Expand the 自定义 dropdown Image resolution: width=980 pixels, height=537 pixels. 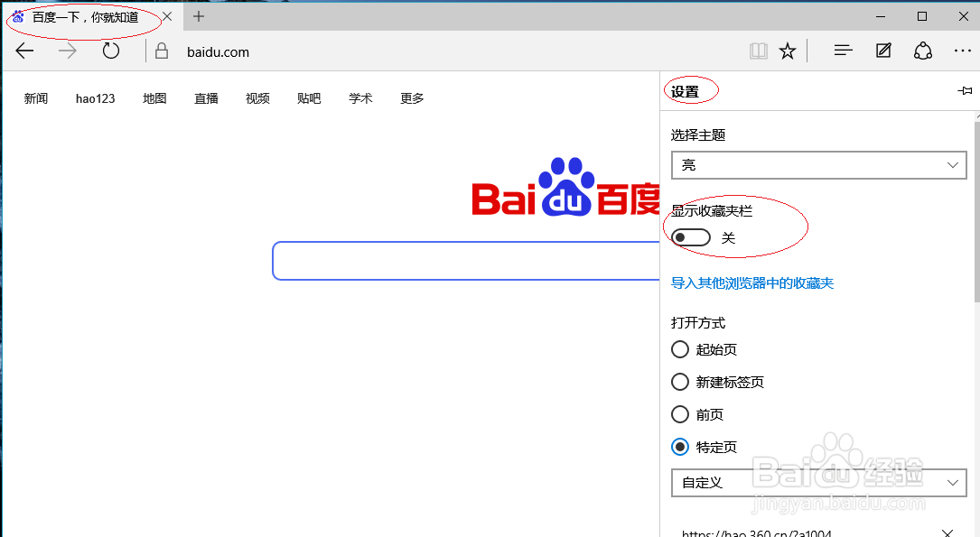click(818, 483)
